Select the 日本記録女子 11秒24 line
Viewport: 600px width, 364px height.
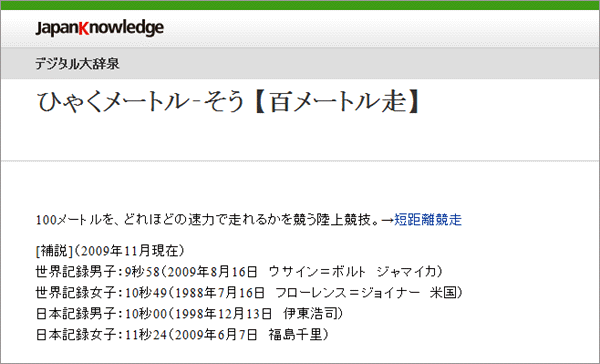tap(182, 335)
